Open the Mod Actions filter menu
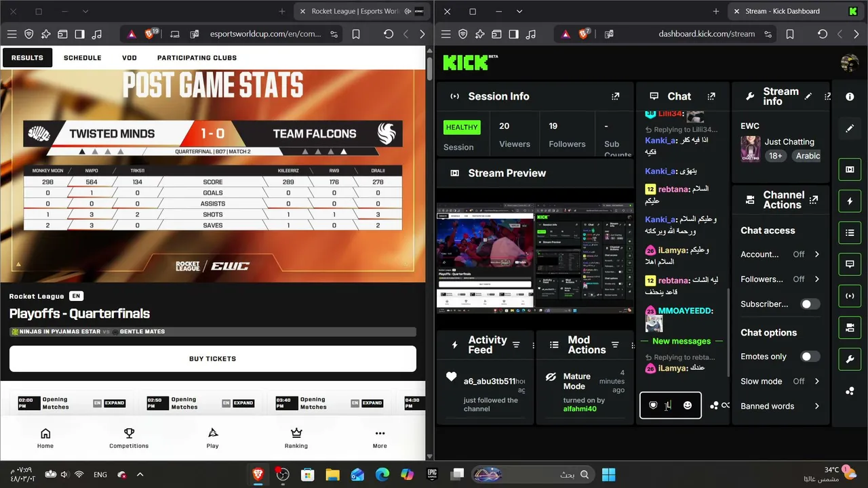 pyautogui.click(x=615, y=345)
